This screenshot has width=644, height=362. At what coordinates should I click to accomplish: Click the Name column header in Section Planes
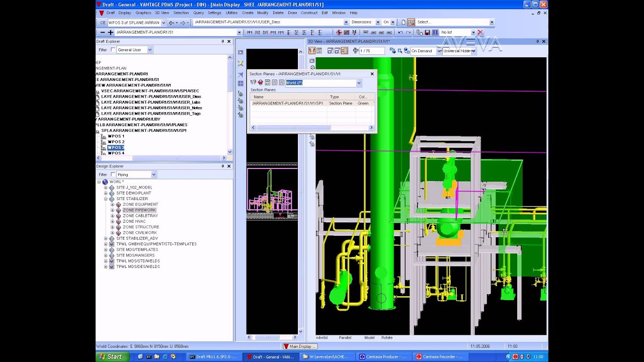pyautogui.click(x=288, y=97)
